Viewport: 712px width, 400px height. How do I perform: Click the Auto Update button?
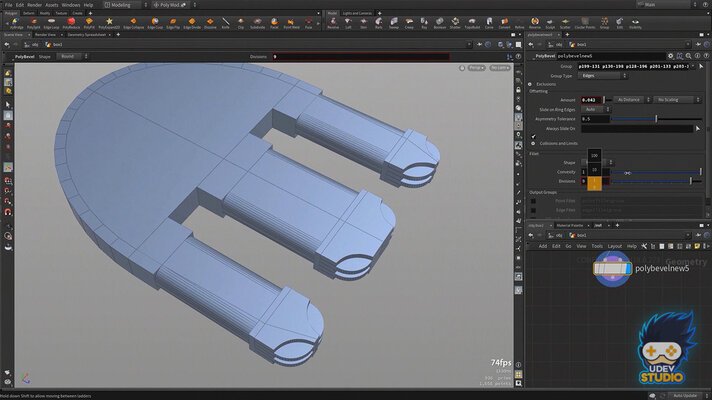point(684,395)
